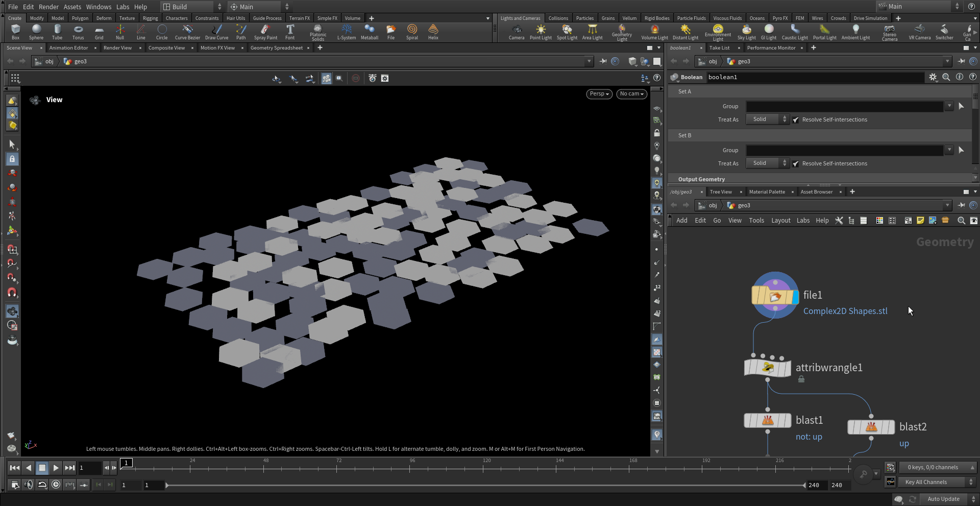Click the Set A Group input field
The height and width of the screenshot is (506, 980).
[845, 106]
